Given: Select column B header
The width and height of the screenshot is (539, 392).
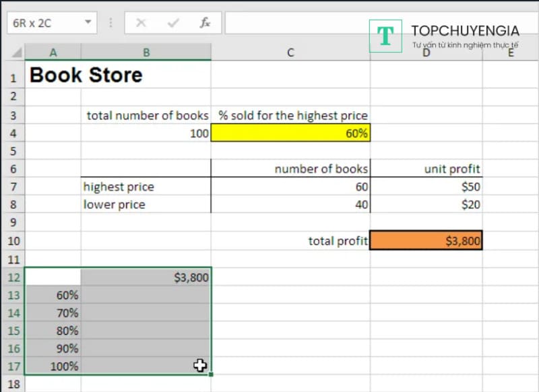Looking at the screenshot, I should pyautogui.click(x=146, y=53).
